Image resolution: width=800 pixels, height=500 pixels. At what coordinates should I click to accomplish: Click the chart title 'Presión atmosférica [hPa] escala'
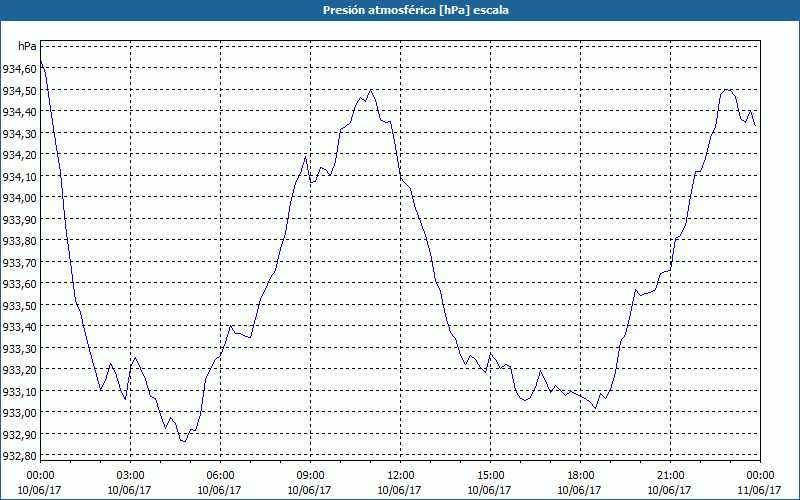pyautogui.click(x=416, y=10)
